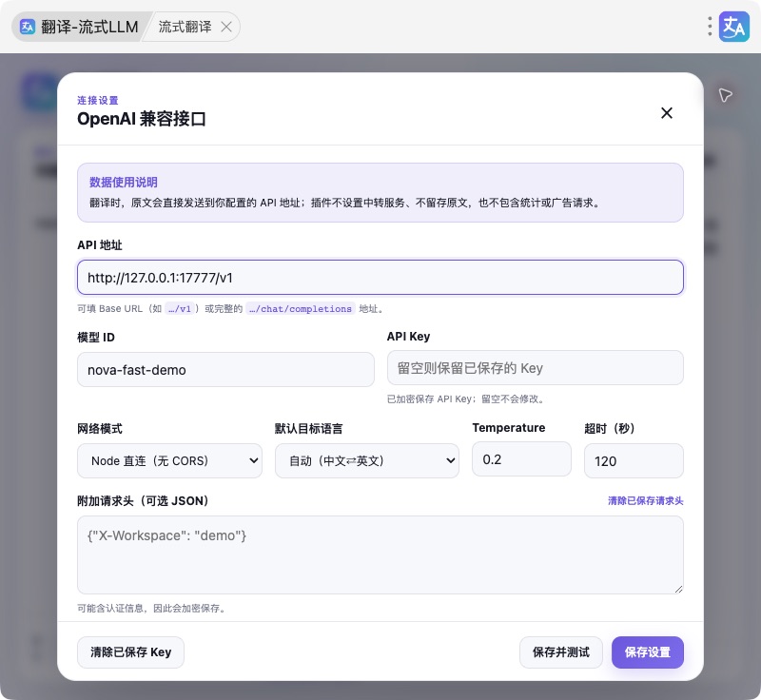Click 清除已保存请求头 link
The width and height of the screenshot is (761, 700).
coord(646,500)
